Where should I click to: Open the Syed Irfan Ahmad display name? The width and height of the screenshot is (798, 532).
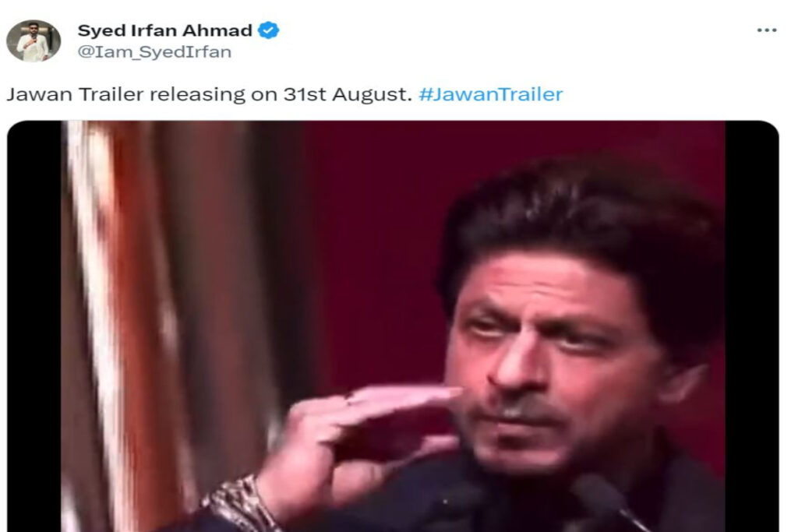[x=165, y=30]
